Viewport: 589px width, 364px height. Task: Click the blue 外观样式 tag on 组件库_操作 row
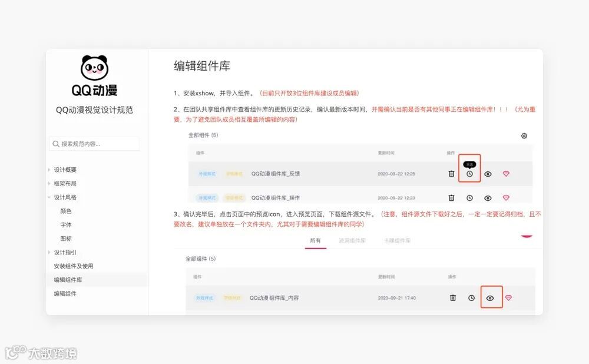pos(207,197)
